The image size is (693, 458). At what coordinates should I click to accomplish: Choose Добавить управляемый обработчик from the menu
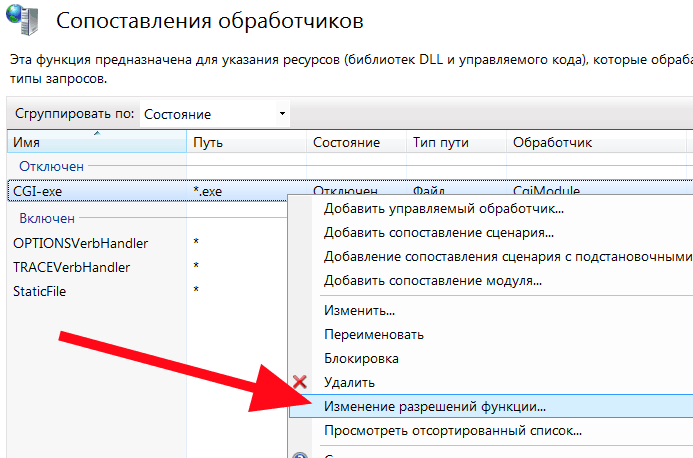click(x=444, y=209)
